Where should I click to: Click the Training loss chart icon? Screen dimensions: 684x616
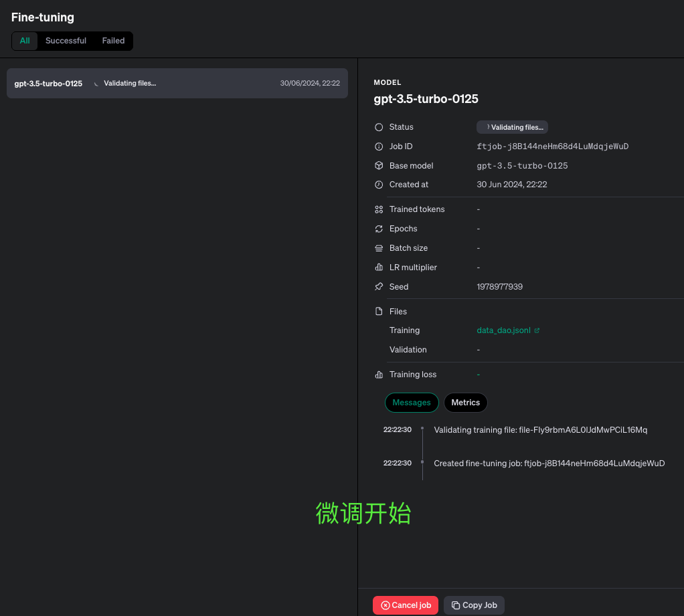[x=379, y=375]
